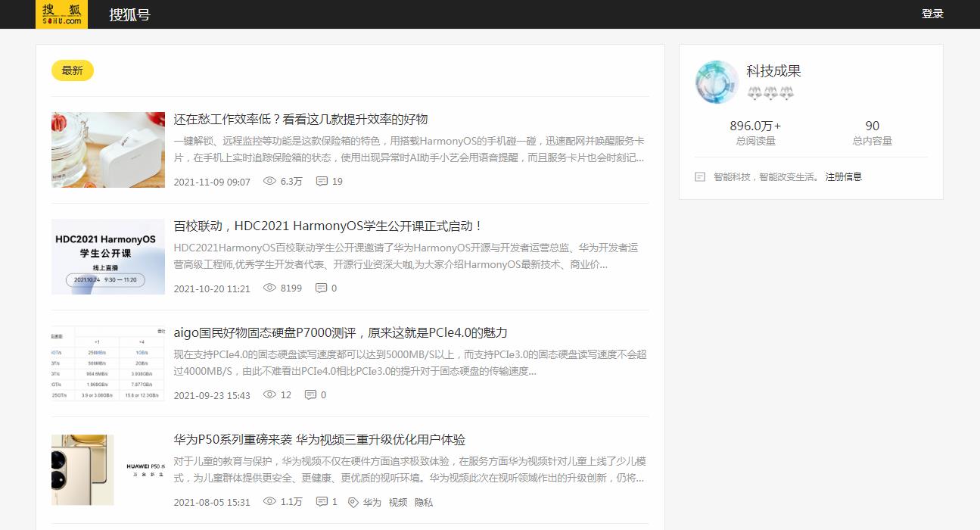Click eye icon beside 1.1万 views
The height and width of the screenshot is (530, 980).
click(269, 501)
